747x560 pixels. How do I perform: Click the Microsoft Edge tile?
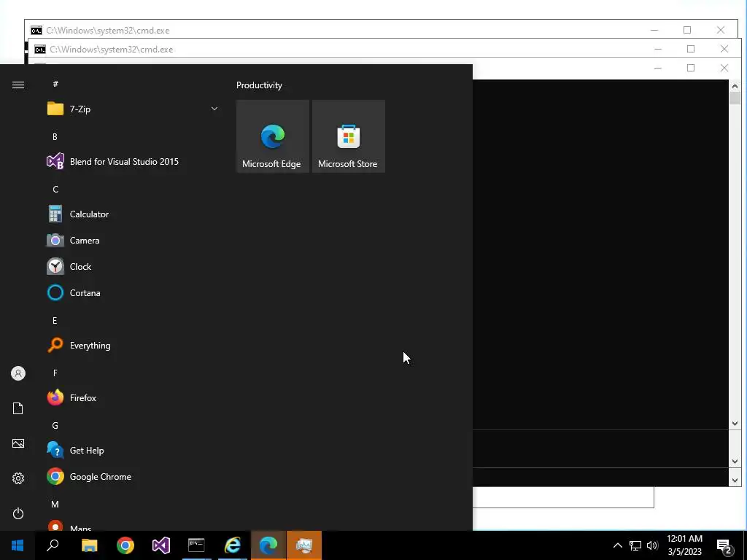(273, 136)
